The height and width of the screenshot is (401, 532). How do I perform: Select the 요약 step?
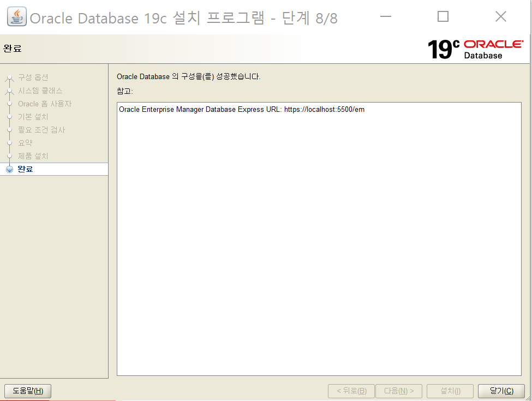(x=25, y=143)
